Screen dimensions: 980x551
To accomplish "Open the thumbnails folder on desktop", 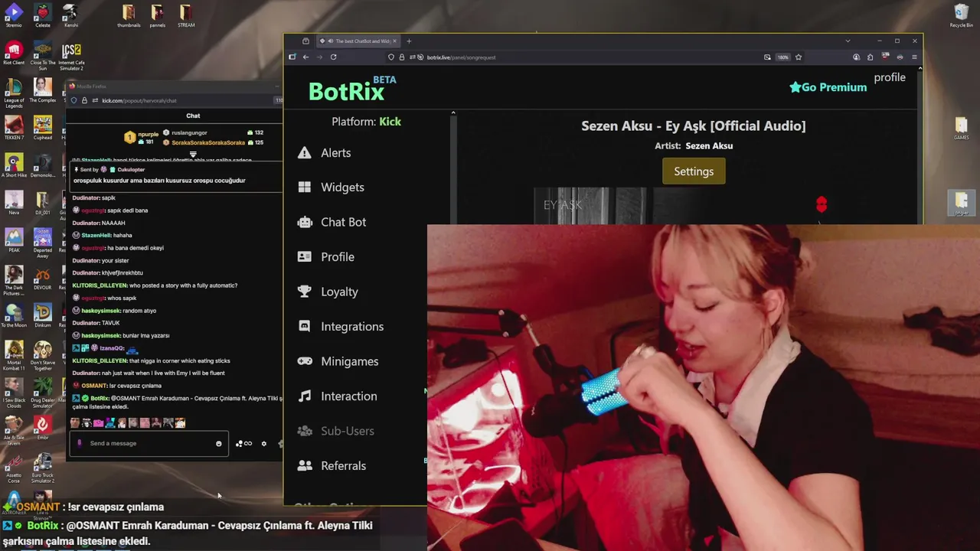I will click(x=129, y=15).
